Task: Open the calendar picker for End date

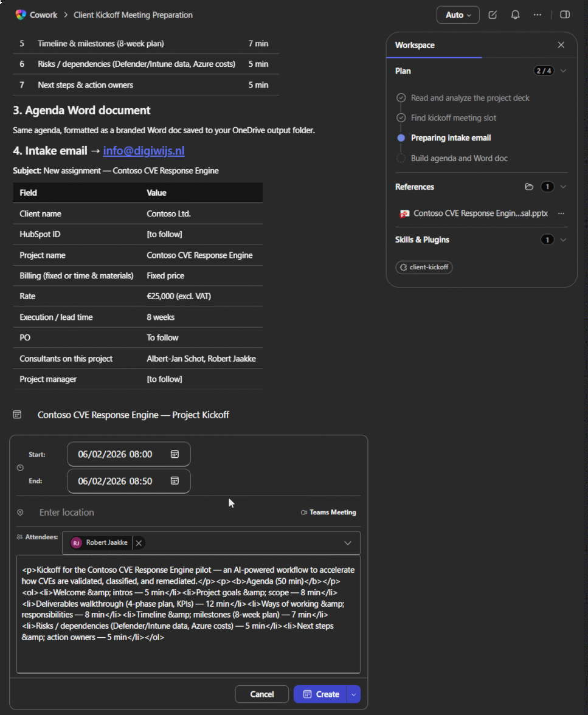Action: 175,480
